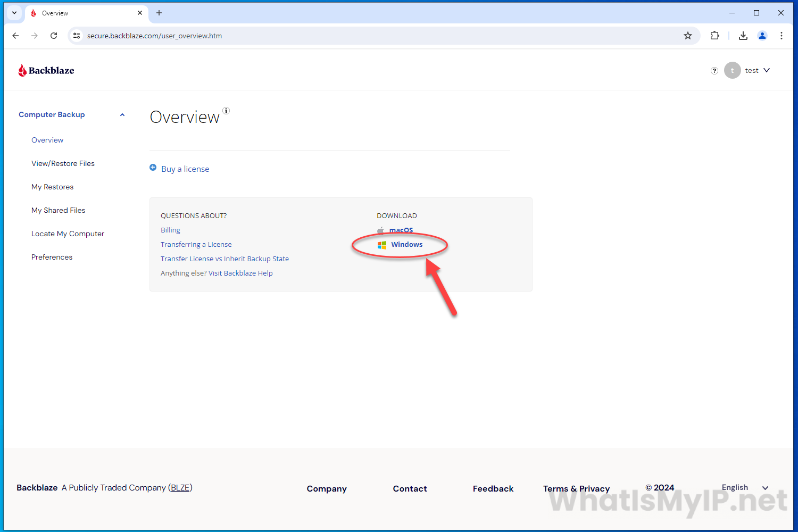Click the Buy a license plus icon
This screenshot has height=532, width=798.
(153, 168)
